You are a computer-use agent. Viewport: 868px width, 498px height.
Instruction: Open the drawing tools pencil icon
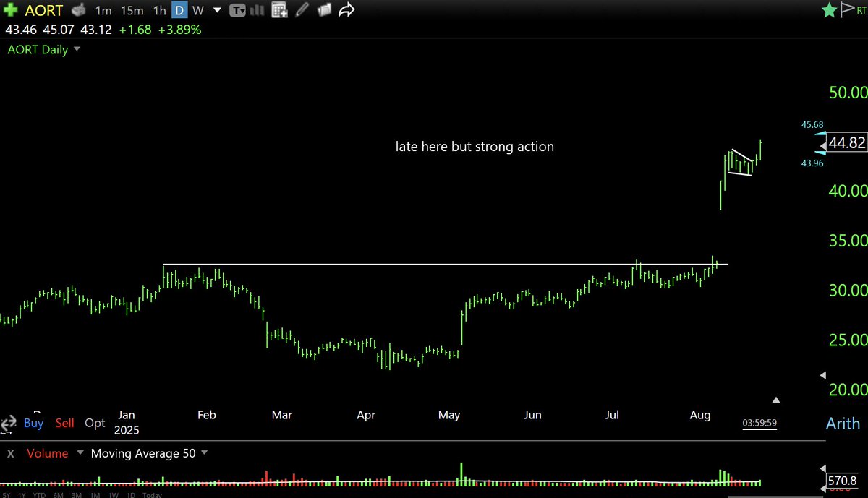[x=302, y=10]
